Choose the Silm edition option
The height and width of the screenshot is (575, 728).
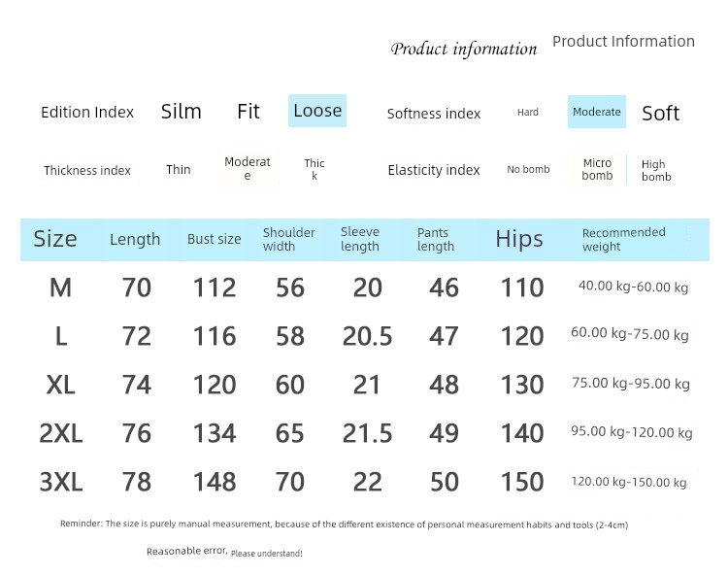(x=182, y=112)
